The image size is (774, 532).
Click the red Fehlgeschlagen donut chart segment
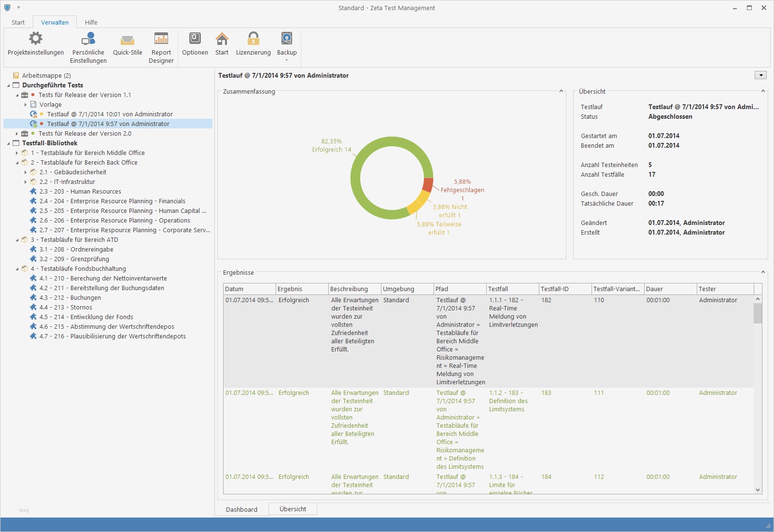428,185
